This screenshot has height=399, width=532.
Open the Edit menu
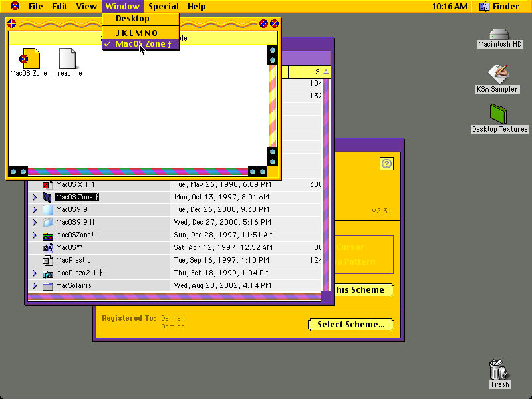click(60, 6)
